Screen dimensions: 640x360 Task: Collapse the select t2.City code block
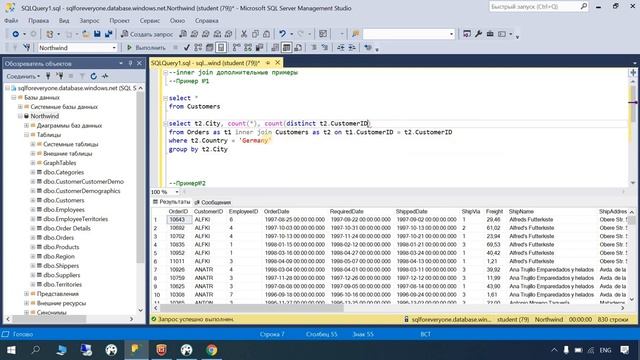click(x=165, y=123)
